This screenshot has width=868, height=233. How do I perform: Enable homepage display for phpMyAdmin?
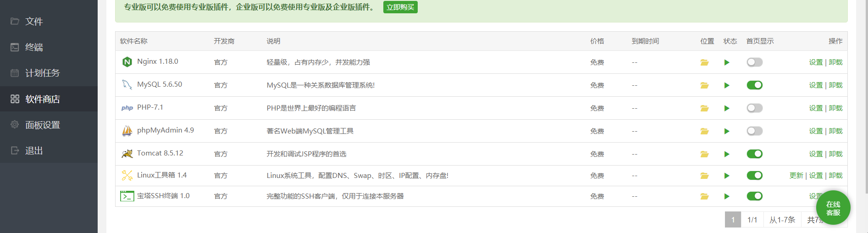pyautogui.click(x=755, y=131)
